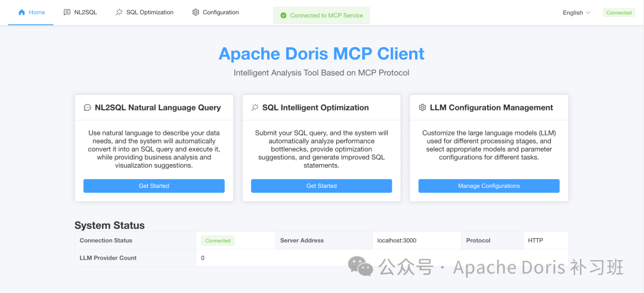Screen dimensions: 644x293
Task: Select the SQL Intelligent Optimization card title
Action: click(315, 107)
